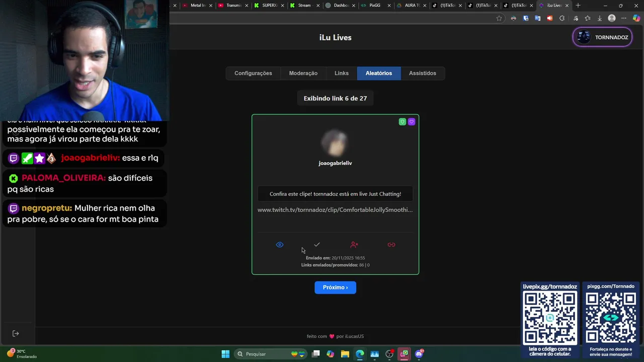Click the purple heart badge on the card
Image resolution: width=644 pixels, height=362 pixels.
tap(412, 122)
